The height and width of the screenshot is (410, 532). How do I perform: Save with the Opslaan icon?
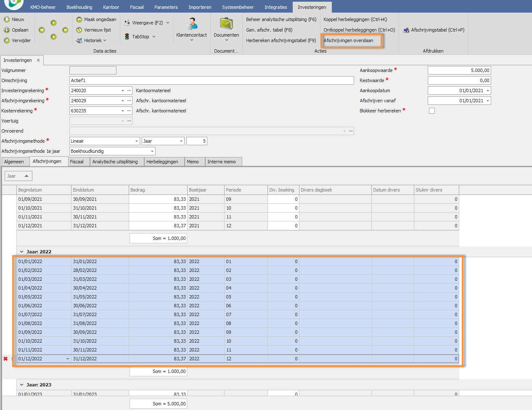click(7, 30)
